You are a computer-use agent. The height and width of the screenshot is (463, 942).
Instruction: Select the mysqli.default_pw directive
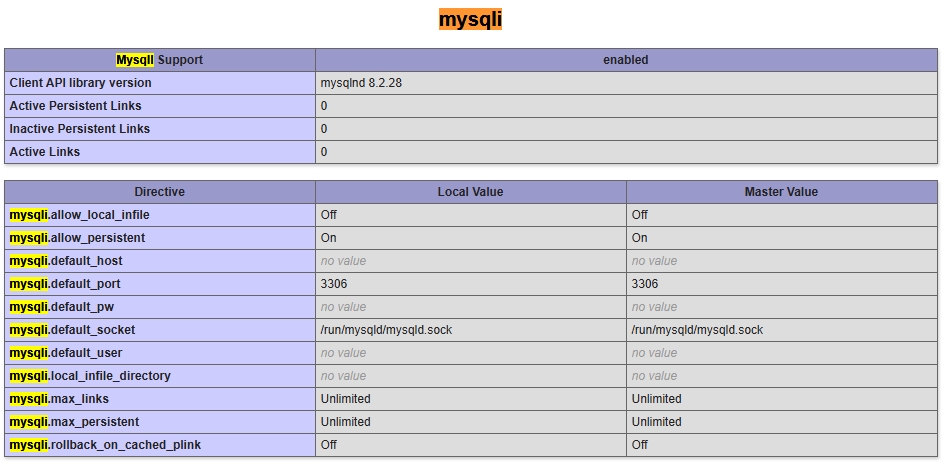(62, 307)
